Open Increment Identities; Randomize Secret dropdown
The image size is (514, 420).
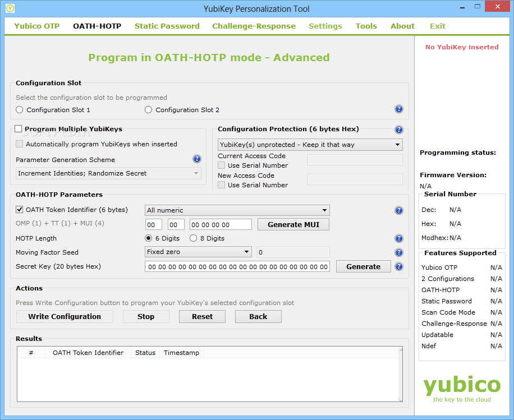108,173
